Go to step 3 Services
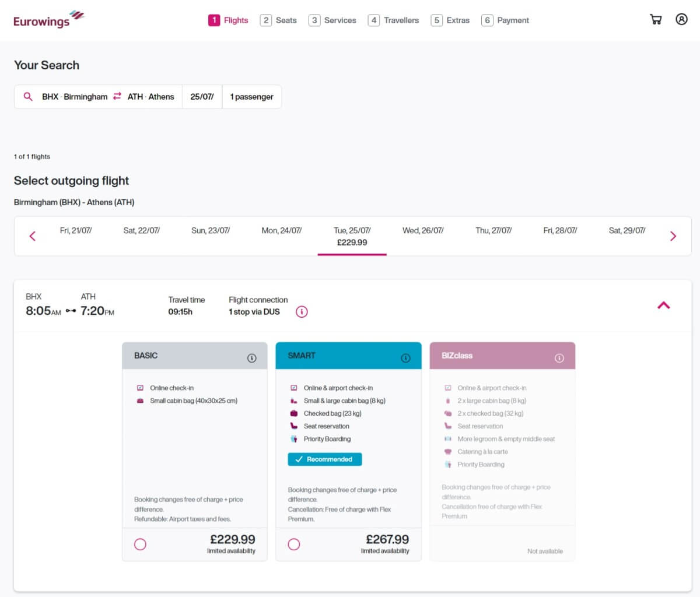Viewport: 700px width, 597px height. click(332, 20)
